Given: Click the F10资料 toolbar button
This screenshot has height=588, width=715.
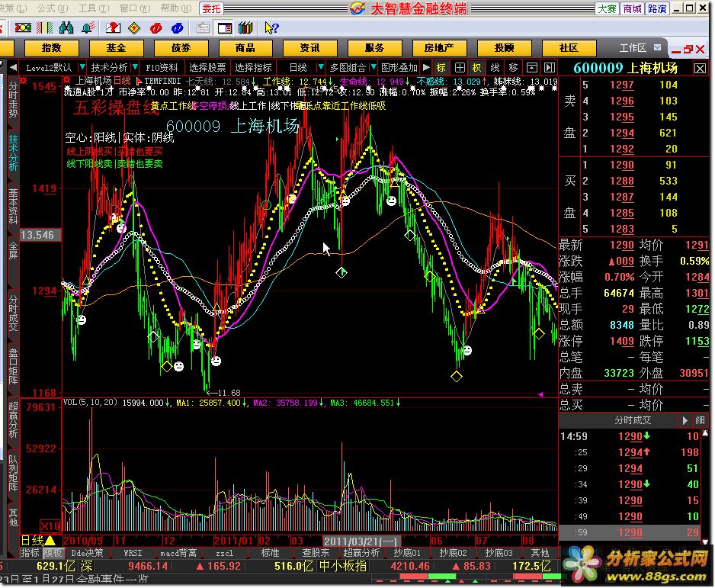Looking at the screenshot, I should tap(162, 68).
